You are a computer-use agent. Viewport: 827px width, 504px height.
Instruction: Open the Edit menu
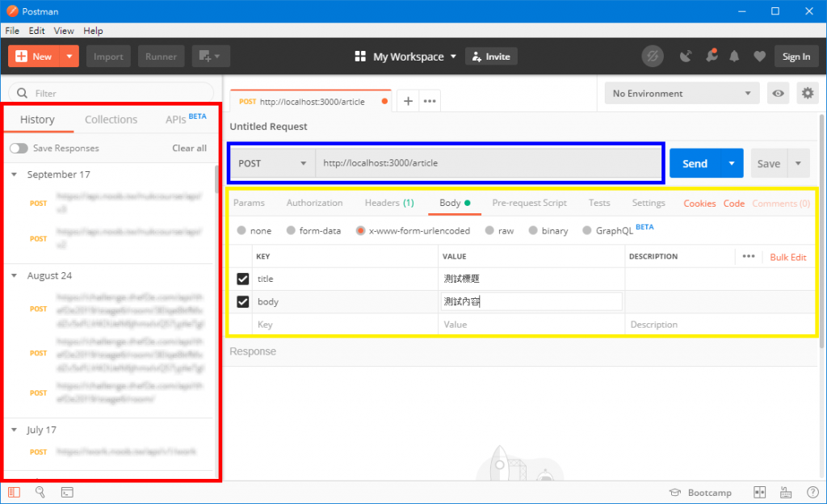pyautogui.click(x=36, y=31)
